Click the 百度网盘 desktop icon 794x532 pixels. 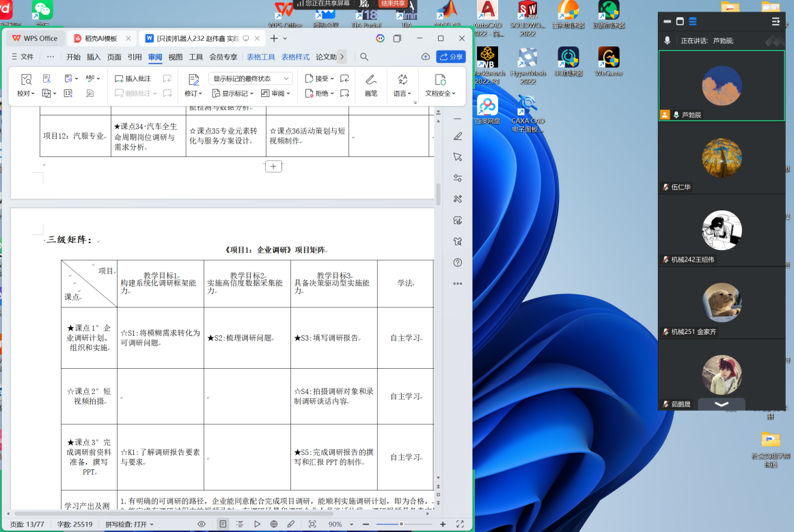tap(488, 111)
